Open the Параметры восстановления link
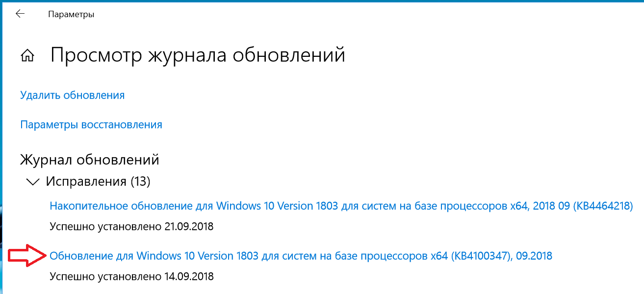Viewport: 644px width, 294px height. [91, 124]
